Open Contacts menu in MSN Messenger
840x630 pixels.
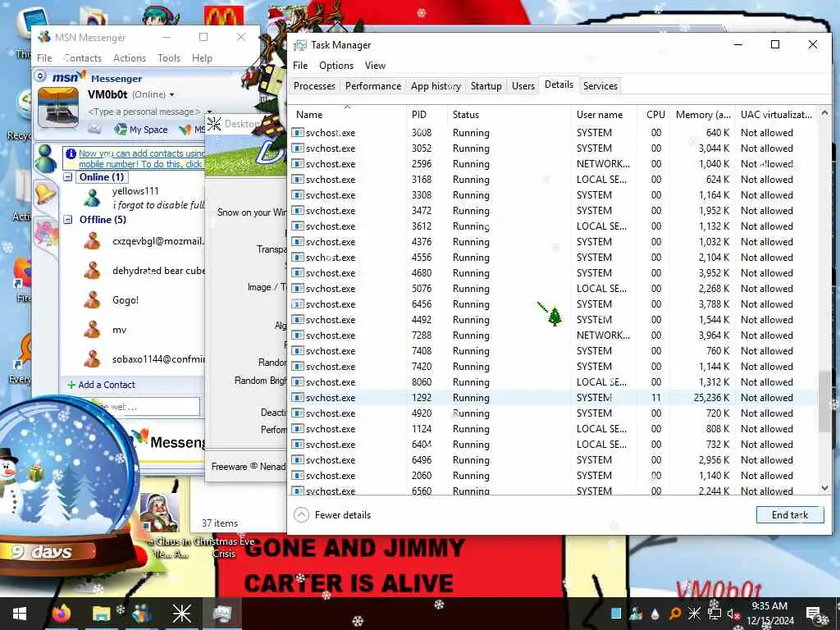click(x=83, y=58)
